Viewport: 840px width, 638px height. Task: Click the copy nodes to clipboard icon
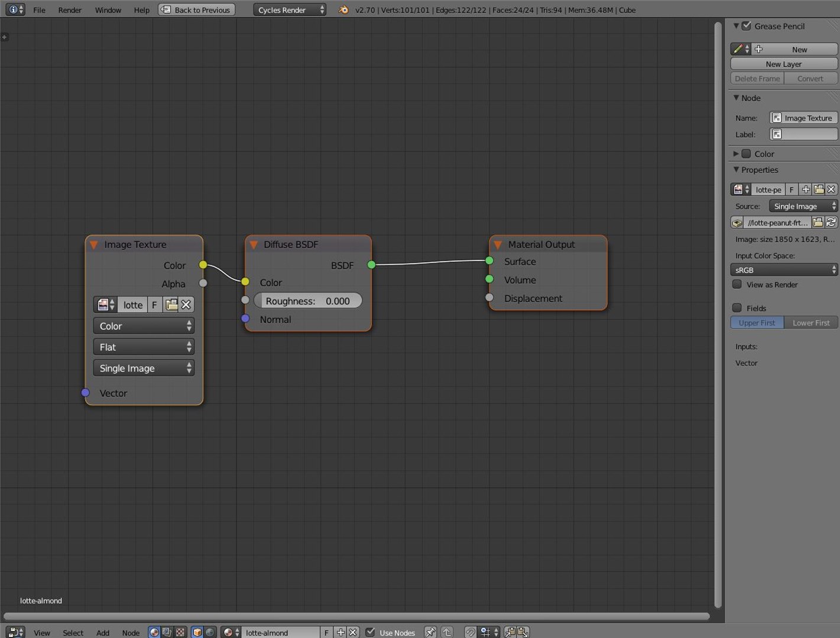tap(510, 632)
